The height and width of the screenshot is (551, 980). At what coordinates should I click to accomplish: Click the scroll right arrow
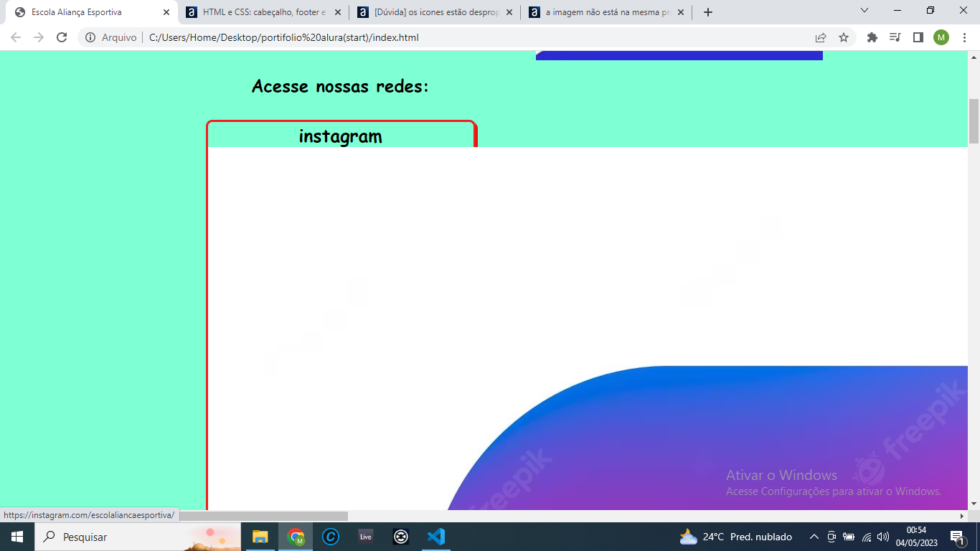coord(962,516)
